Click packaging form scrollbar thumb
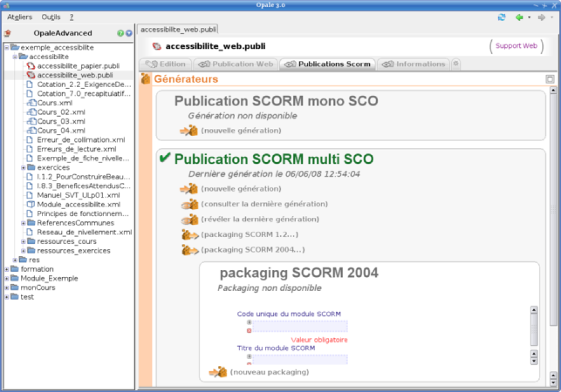The width and height of the screenshot is (561, 392). point(534,329)
